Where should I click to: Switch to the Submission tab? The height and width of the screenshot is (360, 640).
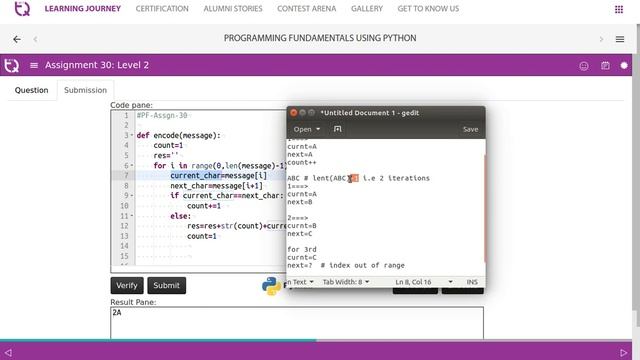(85, 90)
